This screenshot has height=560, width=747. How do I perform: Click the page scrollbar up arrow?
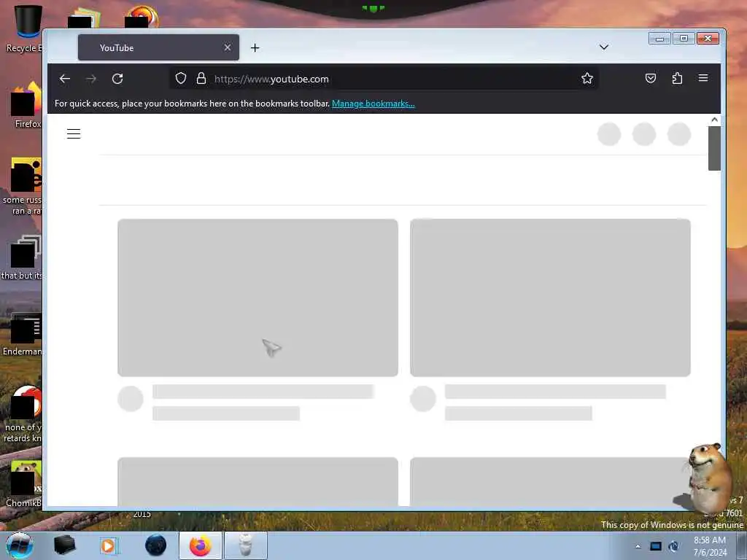pyautogui.click(x=714, y=120)
